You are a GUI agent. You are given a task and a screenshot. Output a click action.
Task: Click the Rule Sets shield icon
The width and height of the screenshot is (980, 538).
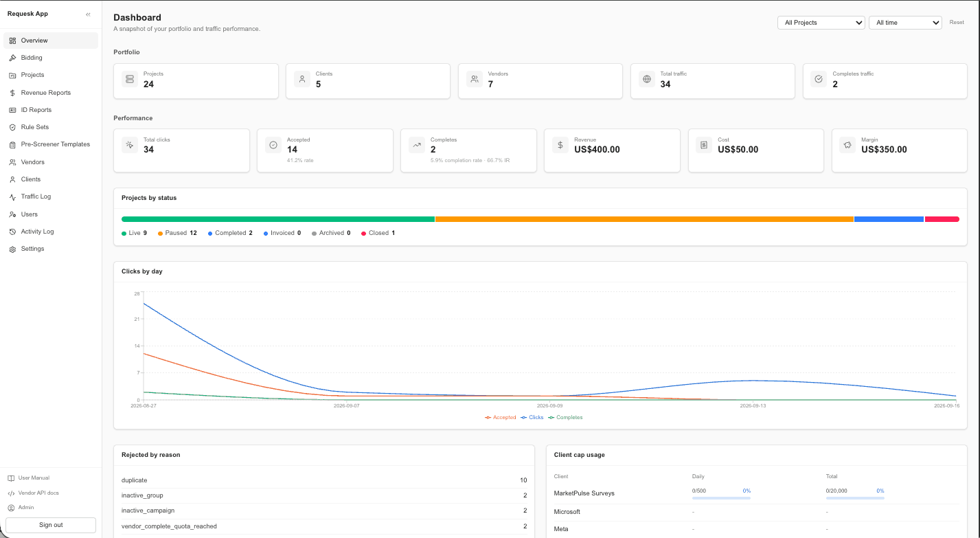click(x=12, y=127)
